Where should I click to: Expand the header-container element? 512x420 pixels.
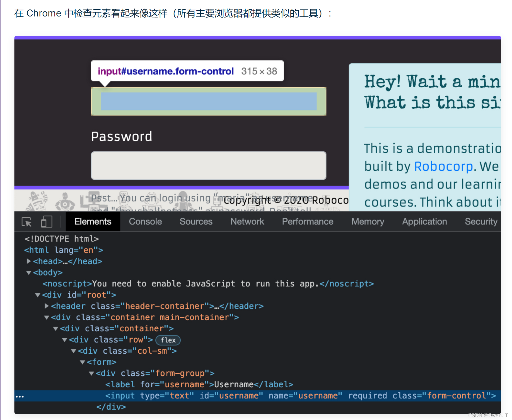pyautogui.click(x=47, y=306)
